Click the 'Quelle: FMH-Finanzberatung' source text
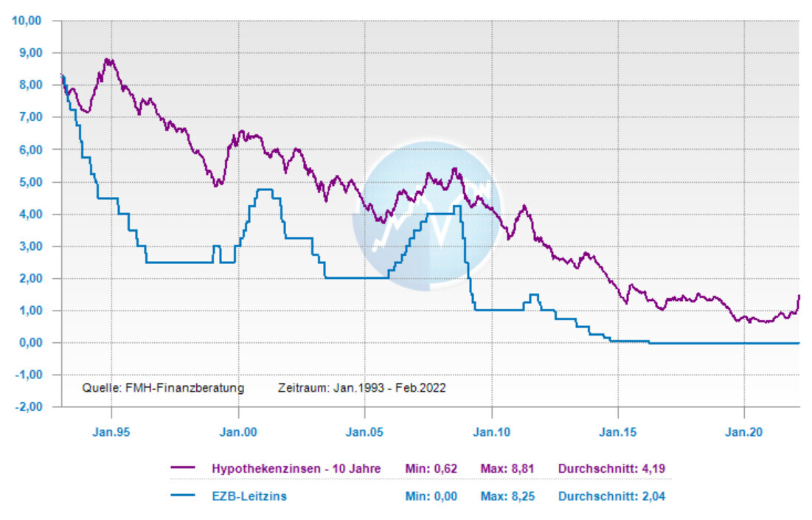The image size is (812, 520). tap(162, 387)
